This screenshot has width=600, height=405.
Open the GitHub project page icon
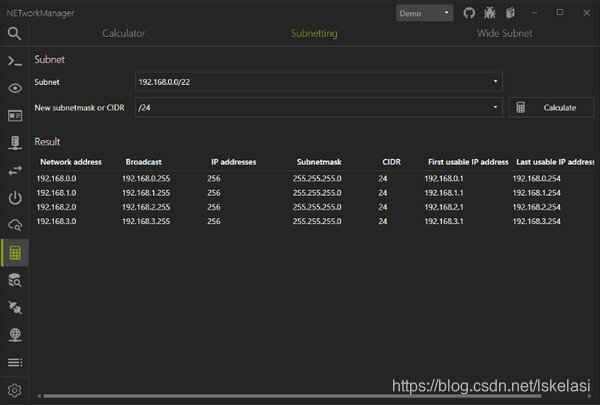click(x=469, y=13)
